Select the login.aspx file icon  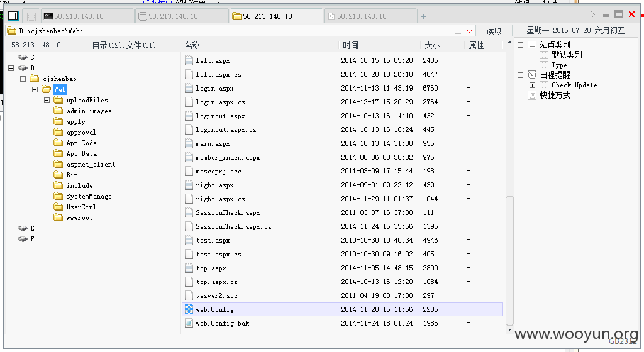[189, 88]
